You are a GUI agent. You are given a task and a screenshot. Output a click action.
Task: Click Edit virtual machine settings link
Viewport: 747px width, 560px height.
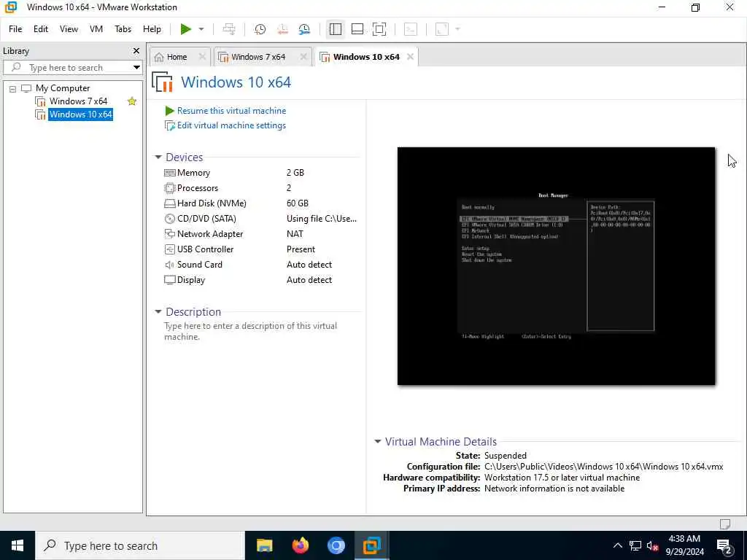click(231, 125)
